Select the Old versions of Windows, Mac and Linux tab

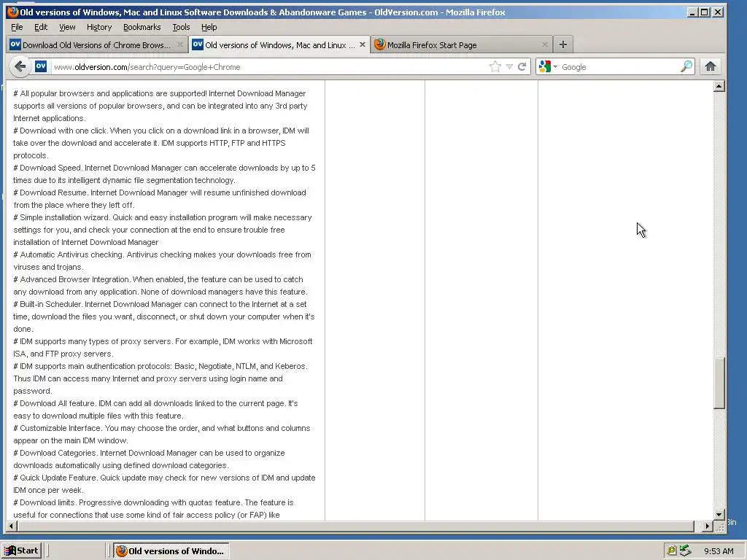(x=279, y=44)
